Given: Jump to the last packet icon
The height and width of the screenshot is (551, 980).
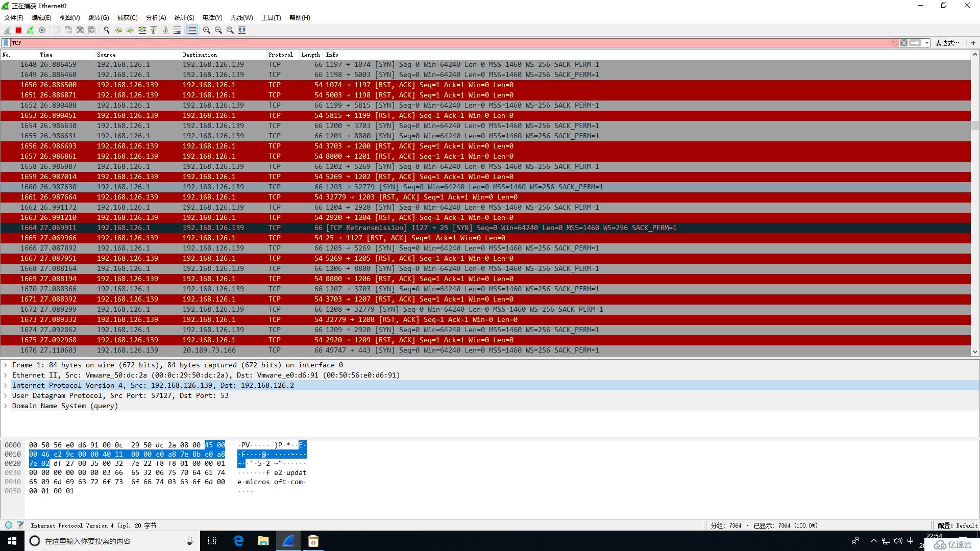Looking at the screenshot, I should 165,30.
